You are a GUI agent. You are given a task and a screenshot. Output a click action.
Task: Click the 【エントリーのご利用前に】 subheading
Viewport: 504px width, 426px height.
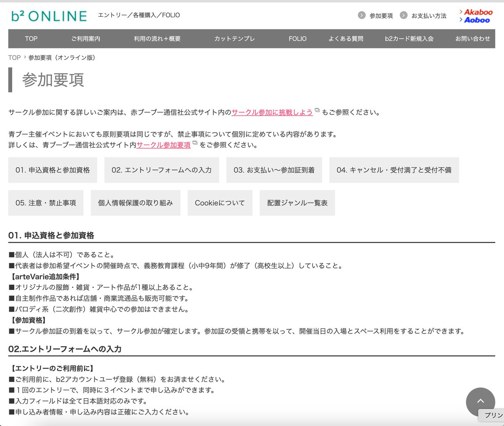pyautogui.click(x=52, y=368)
